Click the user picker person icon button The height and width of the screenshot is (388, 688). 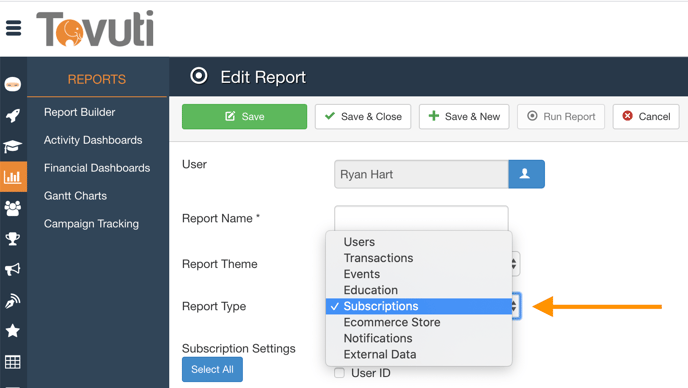pyautogui.click(x=526, y=174)
